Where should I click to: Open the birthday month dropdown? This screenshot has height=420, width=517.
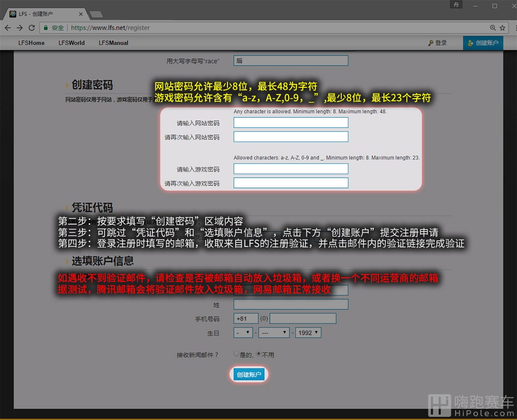point(274,333)
